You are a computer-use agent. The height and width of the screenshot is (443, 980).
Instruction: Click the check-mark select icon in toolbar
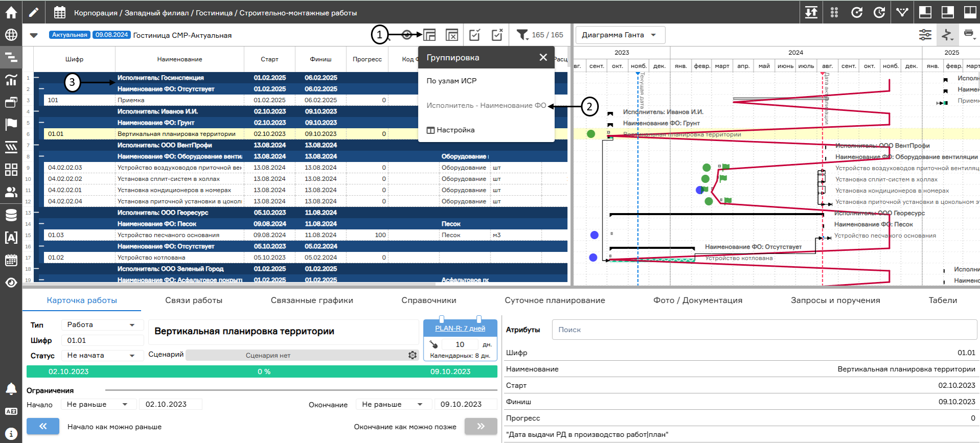pos(475,35)
